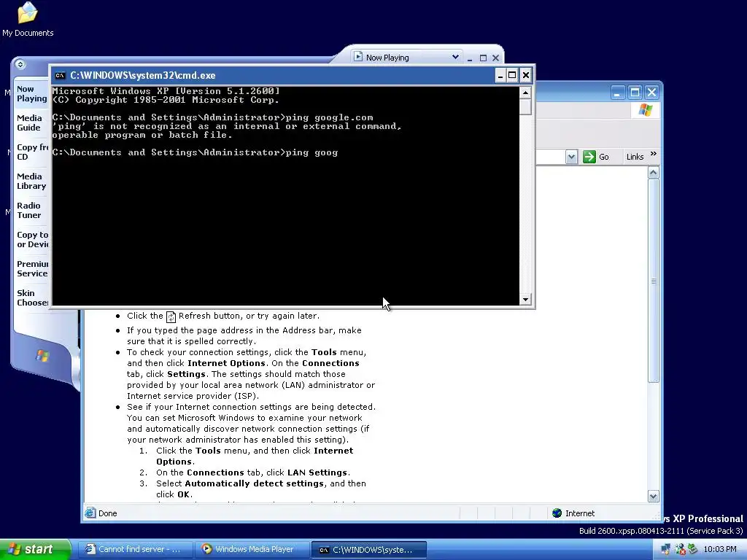
Task: Switch to Windows Media Player taskbar button
Action: (x=252, y=550)
